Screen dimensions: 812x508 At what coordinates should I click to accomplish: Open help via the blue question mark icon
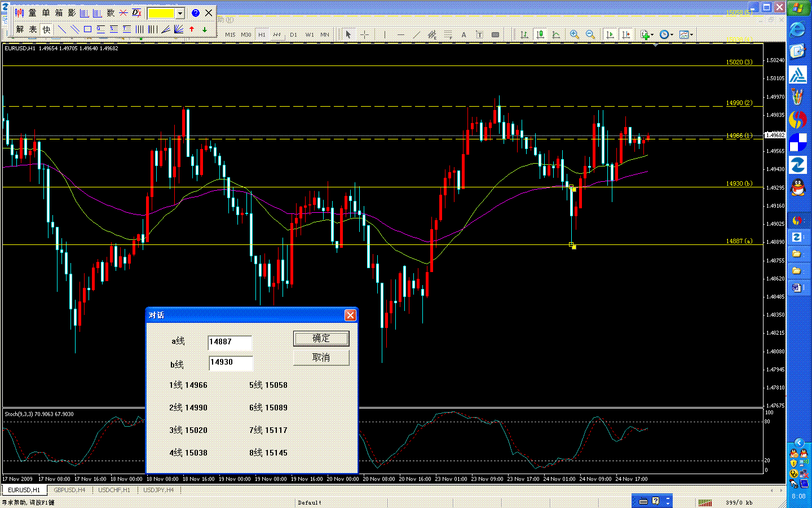[195, 13]
